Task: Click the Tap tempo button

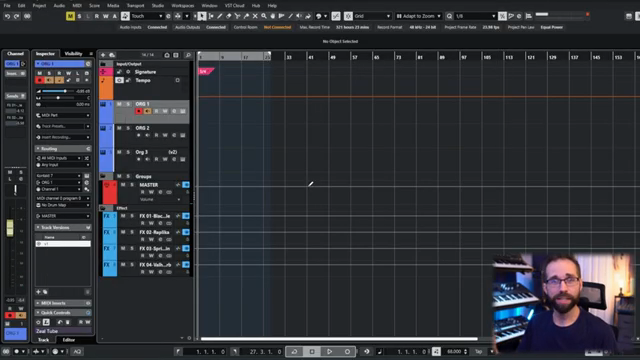Action: click(478, 351)
